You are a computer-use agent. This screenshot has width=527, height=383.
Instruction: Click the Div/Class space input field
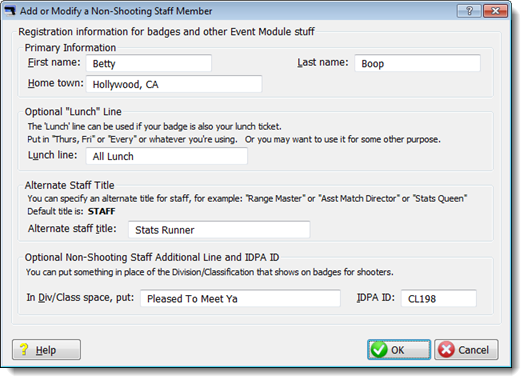point(240,298)
